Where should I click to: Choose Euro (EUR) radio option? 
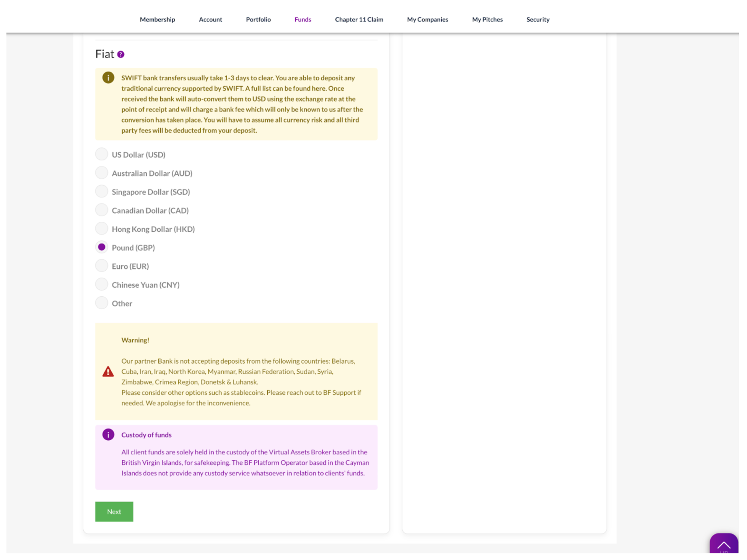(x=102, y=266)
